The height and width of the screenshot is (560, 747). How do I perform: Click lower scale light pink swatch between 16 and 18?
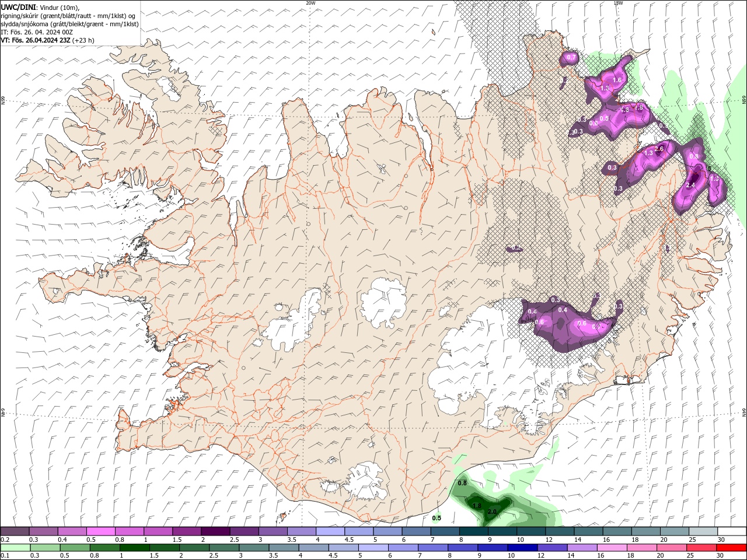pos(612,548)
